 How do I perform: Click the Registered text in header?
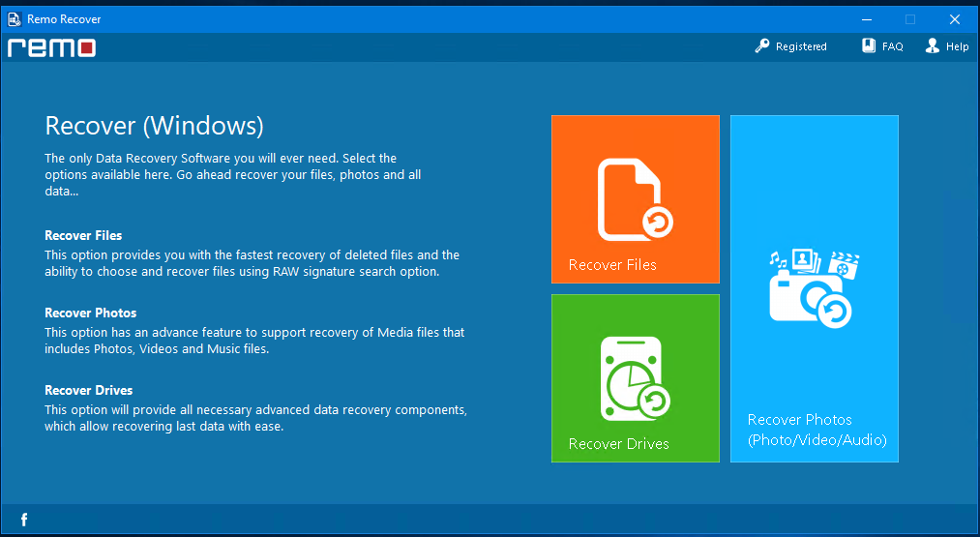pyautogui.click(x=801, y=46)
